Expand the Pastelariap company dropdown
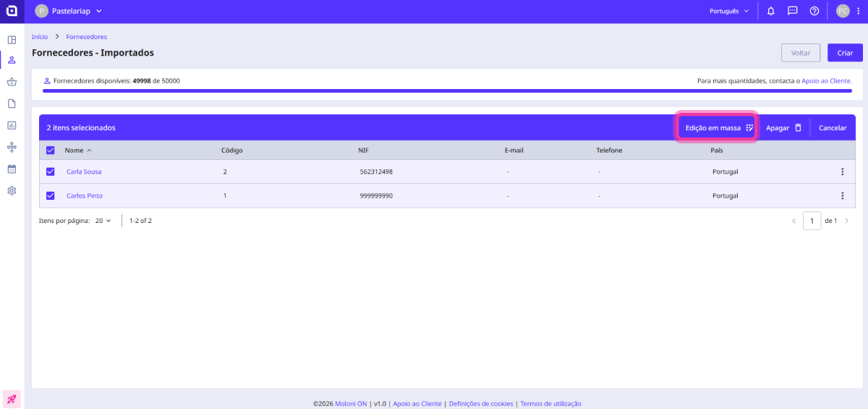 (69, 11)
